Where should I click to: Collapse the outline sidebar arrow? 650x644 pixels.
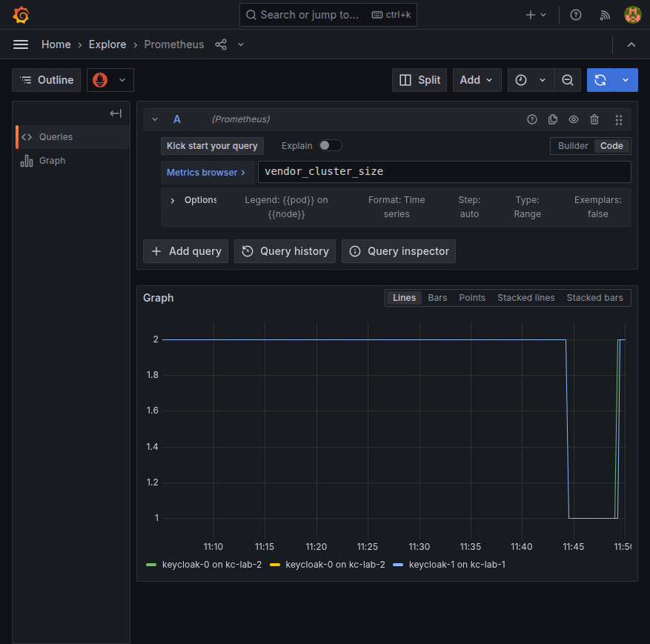point(115,113)
